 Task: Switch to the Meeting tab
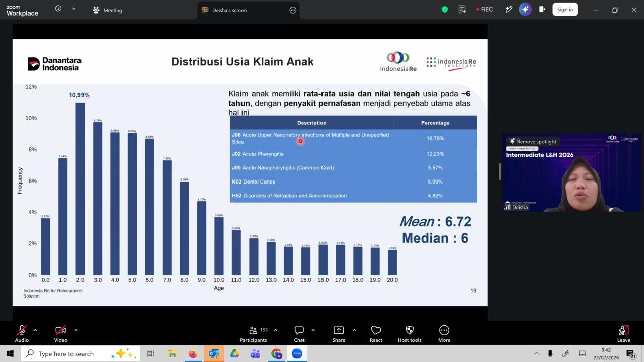tap(107, 10)
